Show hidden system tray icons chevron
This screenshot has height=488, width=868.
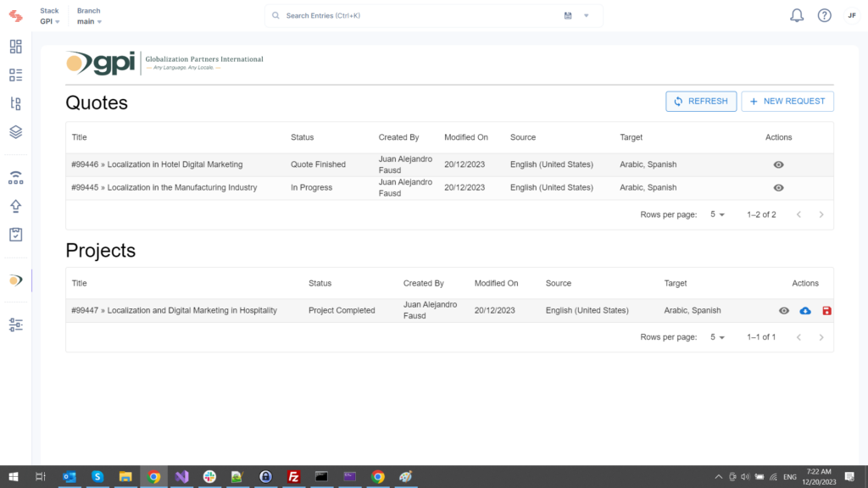pyautogui.click(x=719, y=476)
